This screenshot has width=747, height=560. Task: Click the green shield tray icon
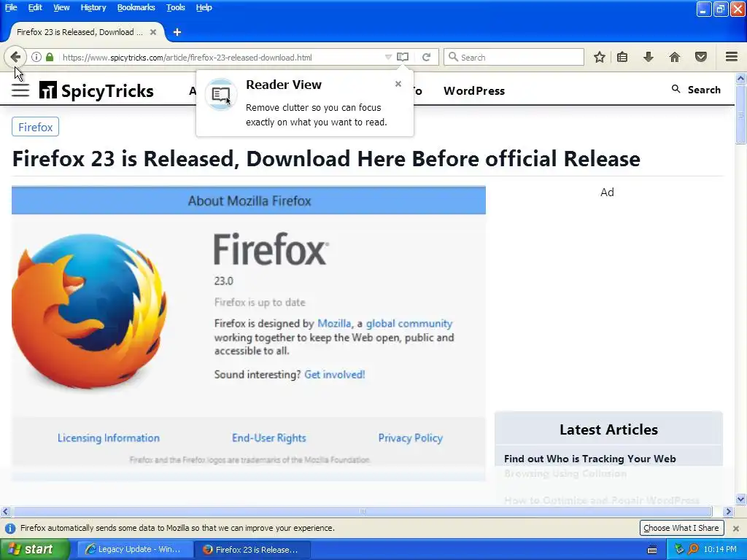[x=679, y=549]
